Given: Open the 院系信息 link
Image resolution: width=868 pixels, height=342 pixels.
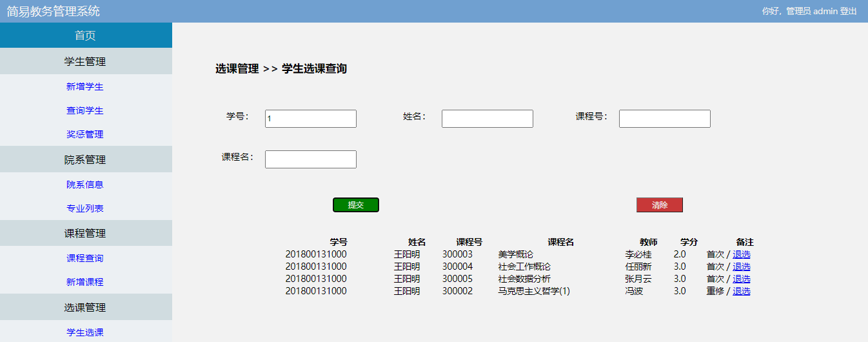Looking at the screenshot, I should (x=85, y=185).
